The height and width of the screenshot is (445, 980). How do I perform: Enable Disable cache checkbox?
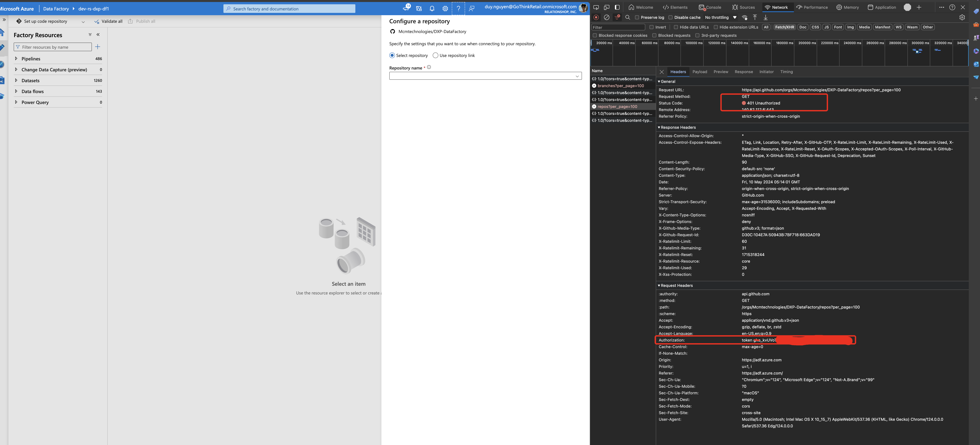[x=671, y=17]
